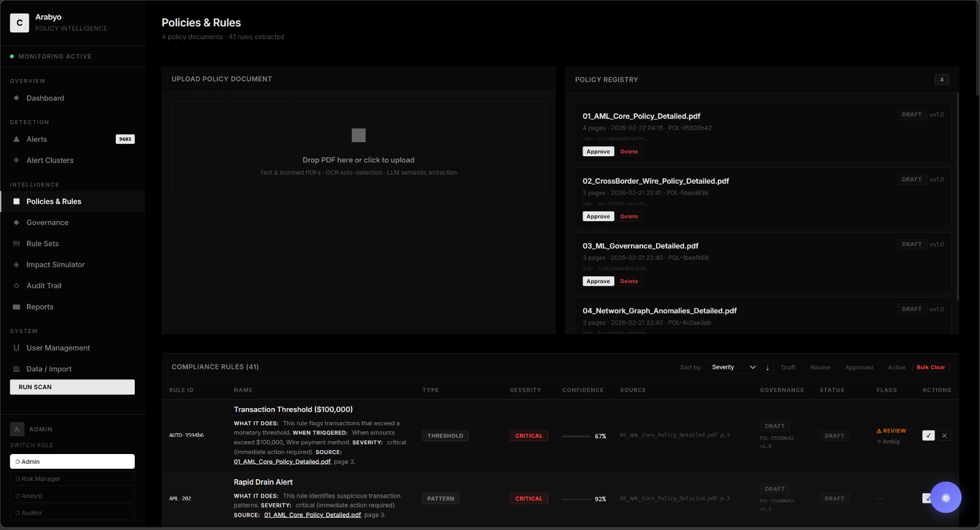
Task: Approve the Transaction Threshold rule with checkmark
Action: (x=929, y=436)
